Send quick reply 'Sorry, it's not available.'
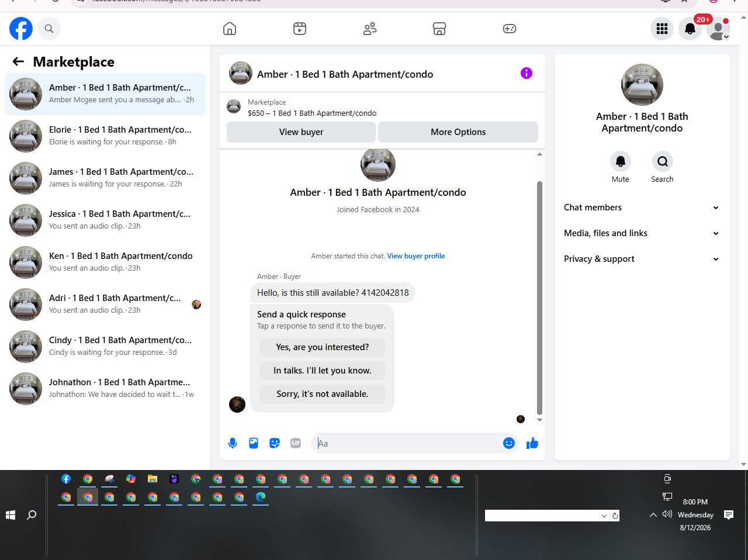The image size is (748, 560). [323, 394]
